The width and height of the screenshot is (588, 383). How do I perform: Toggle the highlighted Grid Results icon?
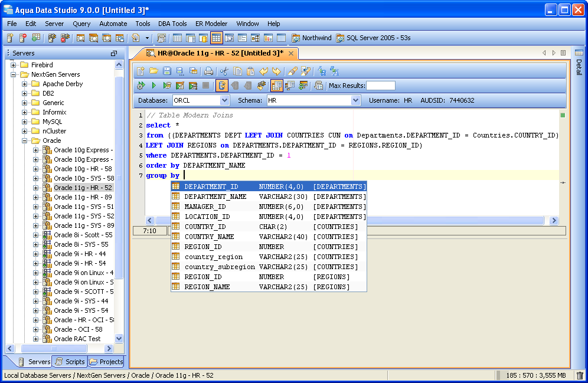[277, 86]
